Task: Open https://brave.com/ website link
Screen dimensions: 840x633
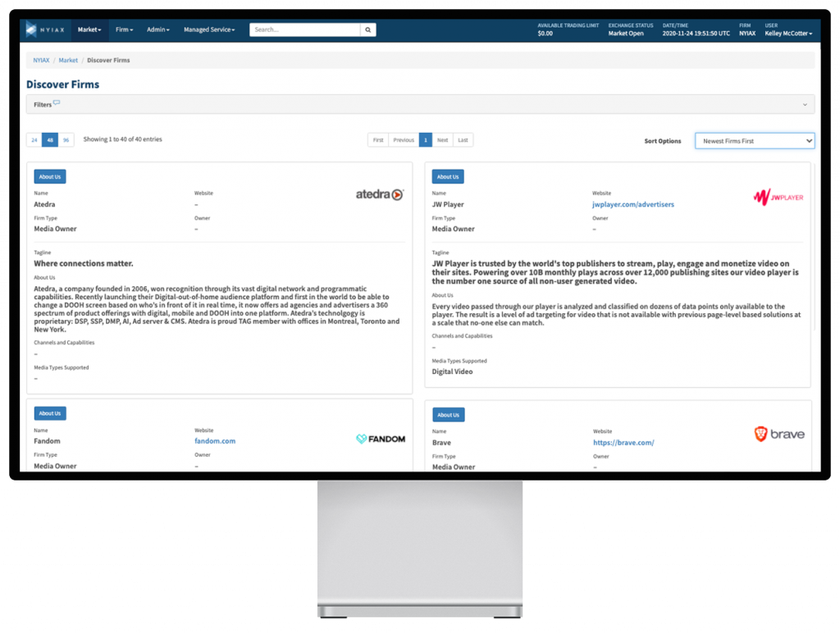Action: (x=623, y=442)
